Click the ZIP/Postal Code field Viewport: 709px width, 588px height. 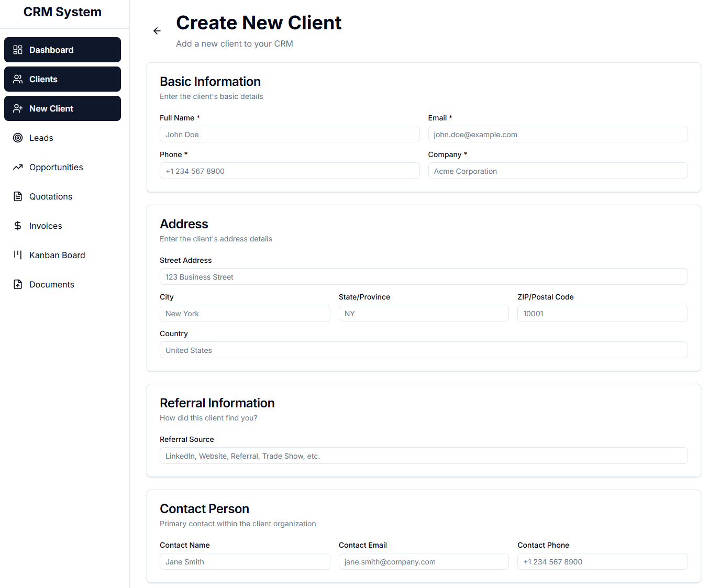click(603, 313)
